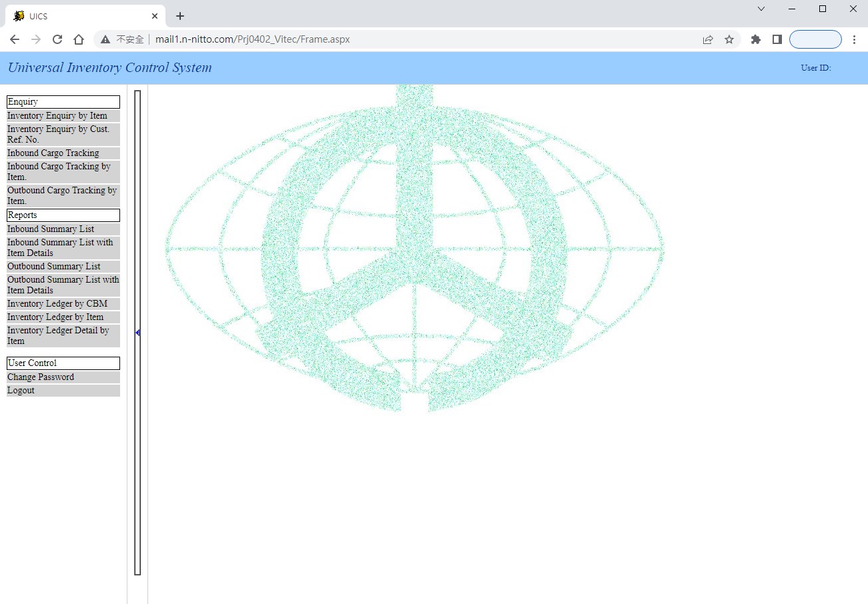Click Logout in User Control
868x604 pixels.
tap(63, 391)
